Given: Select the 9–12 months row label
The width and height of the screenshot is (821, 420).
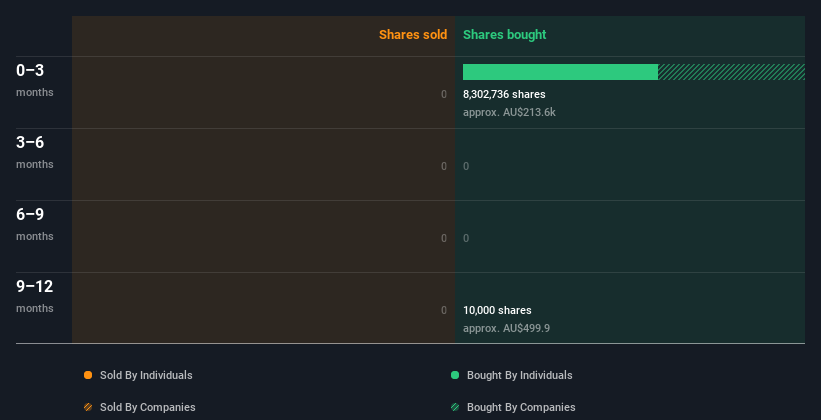Looking at the screenshot, I should (x=35, y=296).
